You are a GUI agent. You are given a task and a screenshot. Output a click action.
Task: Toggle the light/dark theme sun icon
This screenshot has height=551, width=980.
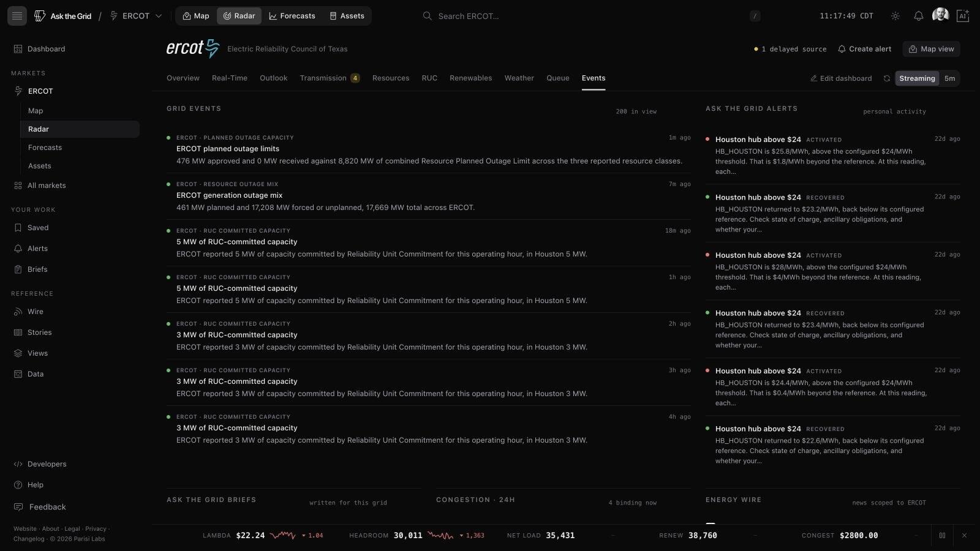pos(895,16)
